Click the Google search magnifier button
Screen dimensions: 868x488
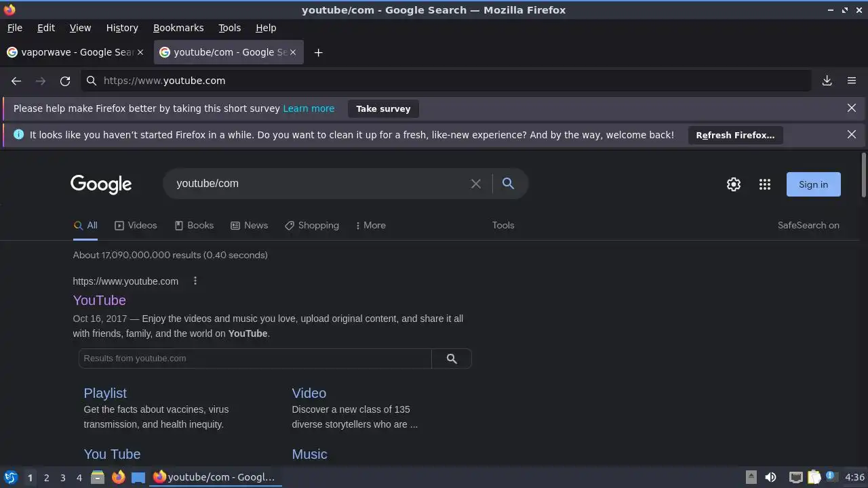click(x=508, y=184)
